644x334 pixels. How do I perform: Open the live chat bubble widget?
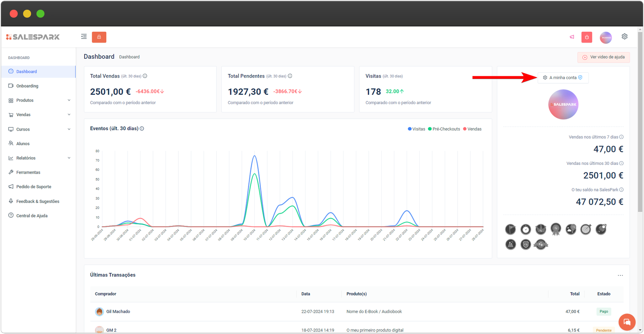tap(627, 322)
